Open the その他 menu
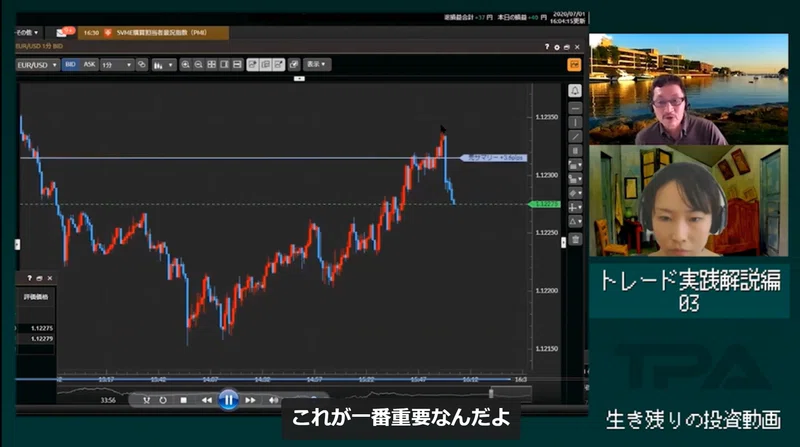The height and width of the screenshot is (447, 800). (27, 33)
